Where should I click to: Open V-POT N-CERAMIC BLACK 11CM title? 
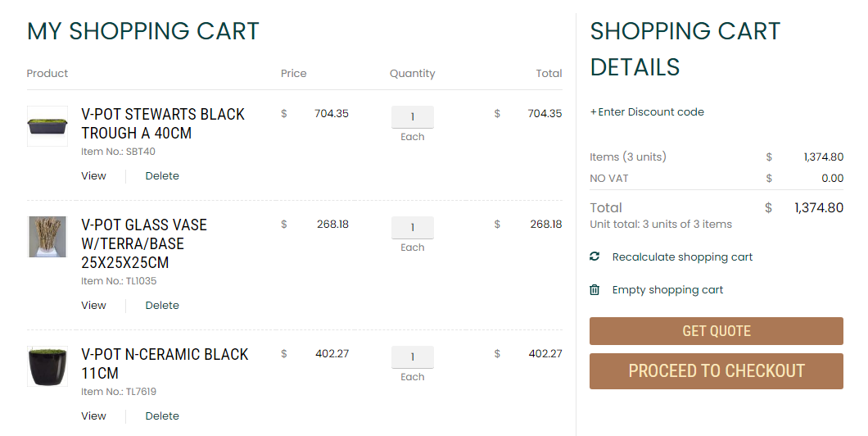click(165, 364)
